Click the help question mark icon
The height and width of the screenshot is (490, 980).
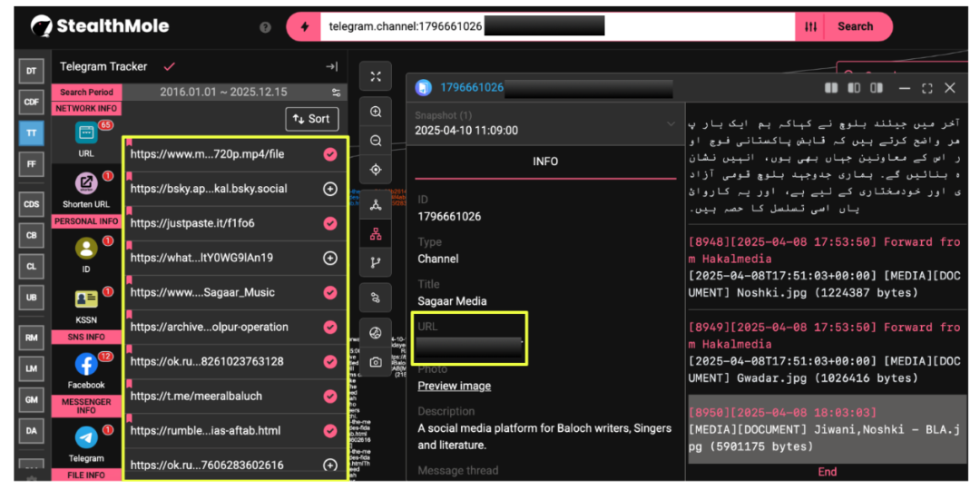[265, 27]
